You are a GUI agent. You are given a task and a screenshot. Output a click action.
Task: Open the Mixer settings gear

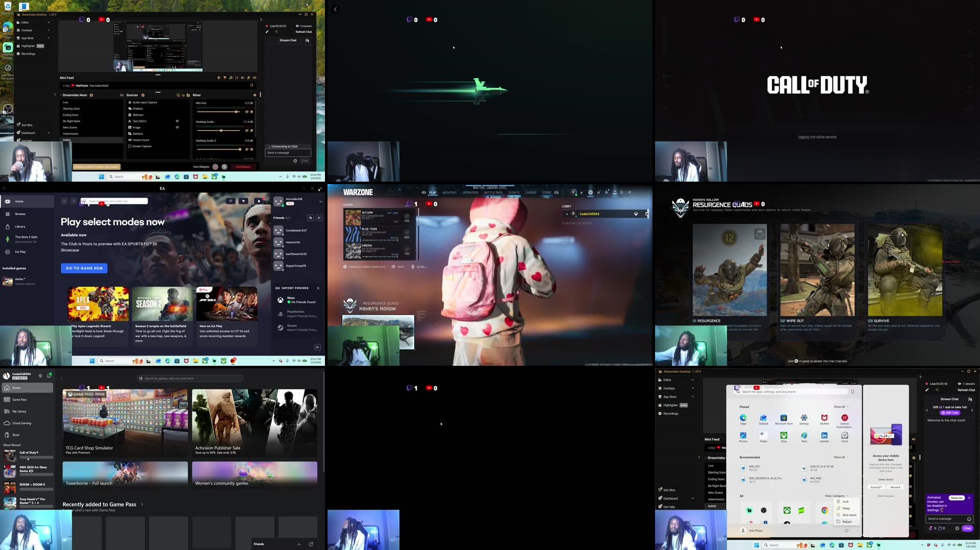coord(254,95)
